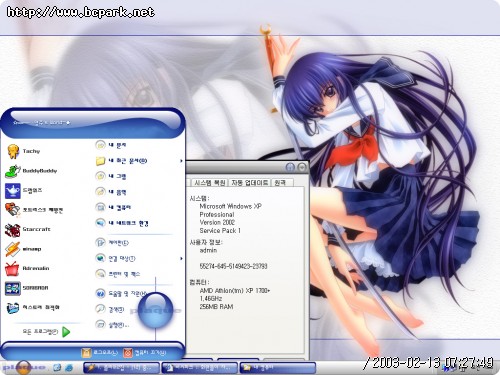Open 내 음악 (My Music)
Viewport: 500px width, 375px height.
(x=111, y=192)
